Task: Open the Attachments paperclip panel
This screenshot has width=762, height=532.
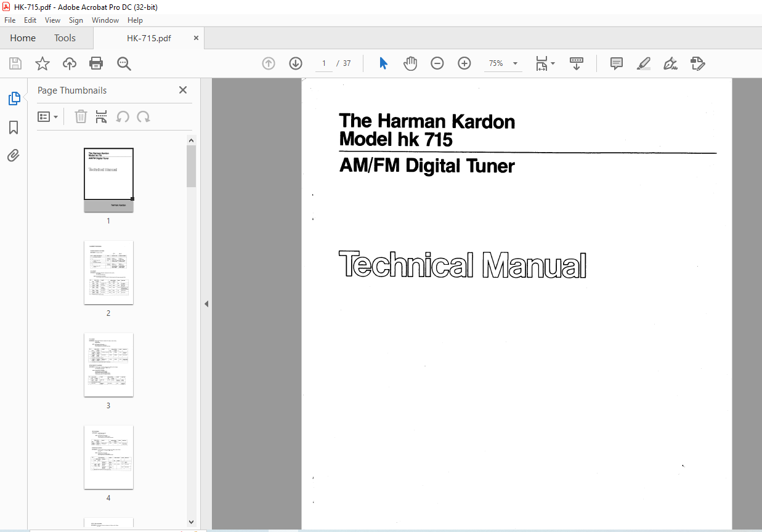Action: [x=14, y=156]
